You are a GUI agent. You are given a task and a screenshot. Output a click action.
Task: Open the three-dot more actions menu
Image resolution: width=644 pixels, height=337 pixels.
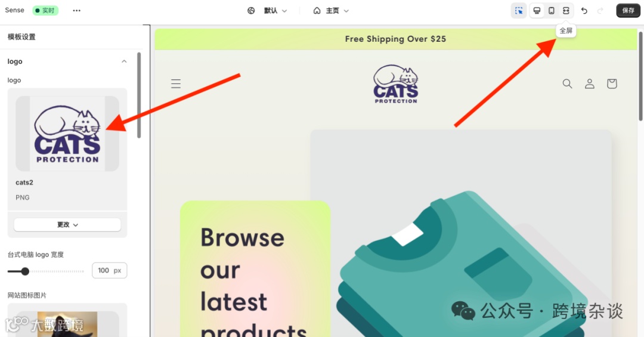(x=77, y=11)
